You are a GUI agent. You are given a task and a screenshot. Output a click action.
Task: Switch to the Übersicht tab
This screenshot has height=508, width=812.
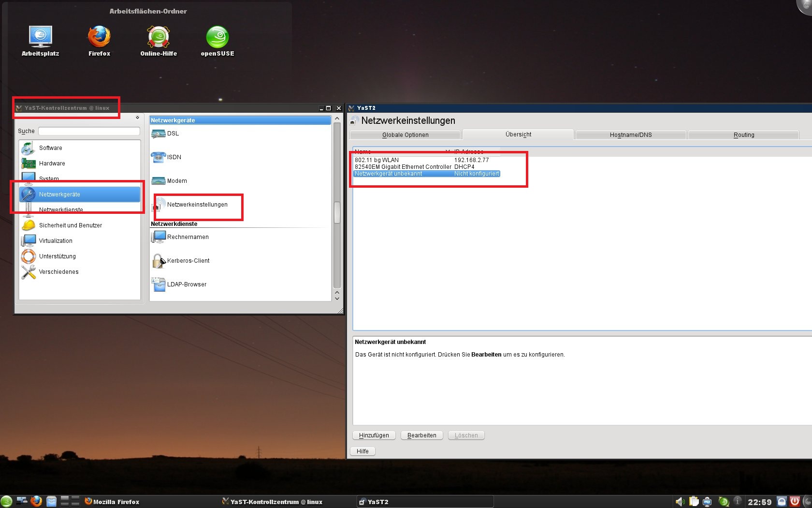[x=518, y=134]
